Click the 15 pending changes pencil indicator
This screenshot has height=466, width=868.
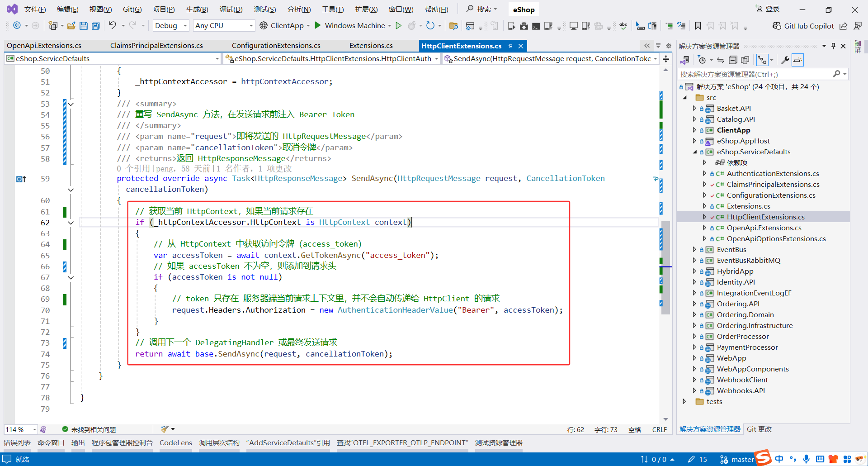click(x=698, y=459)
